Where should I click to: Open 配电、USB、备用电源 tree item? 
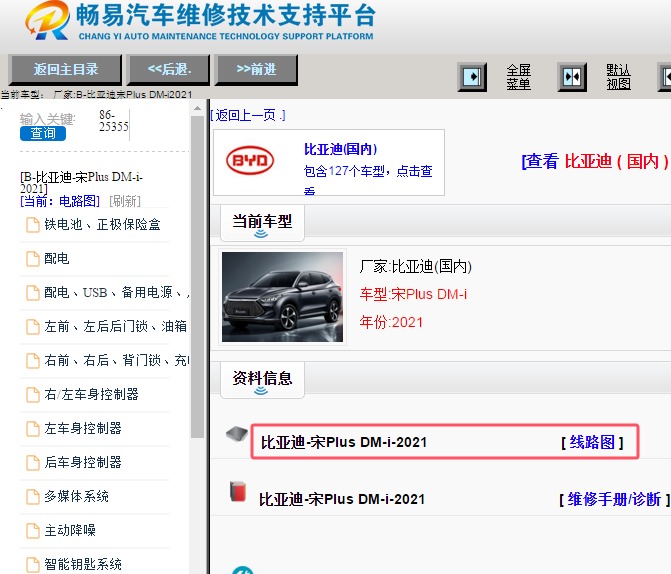116,292
